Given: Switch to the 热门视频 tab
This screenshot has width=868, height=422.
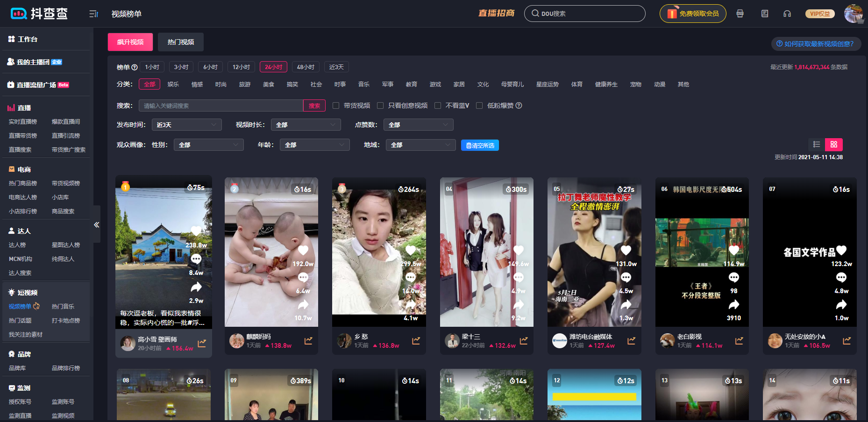Looking at the screenshot, I should coord(181,42).
